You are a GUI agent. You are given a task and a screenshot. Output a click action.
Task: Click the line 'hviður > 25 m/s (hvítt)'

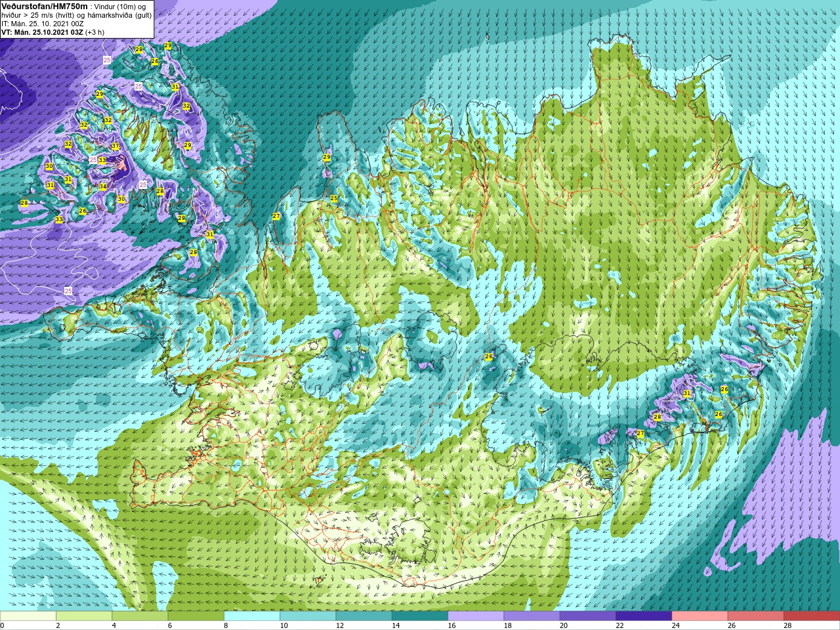pyautogui.click(x=38, y=15)
